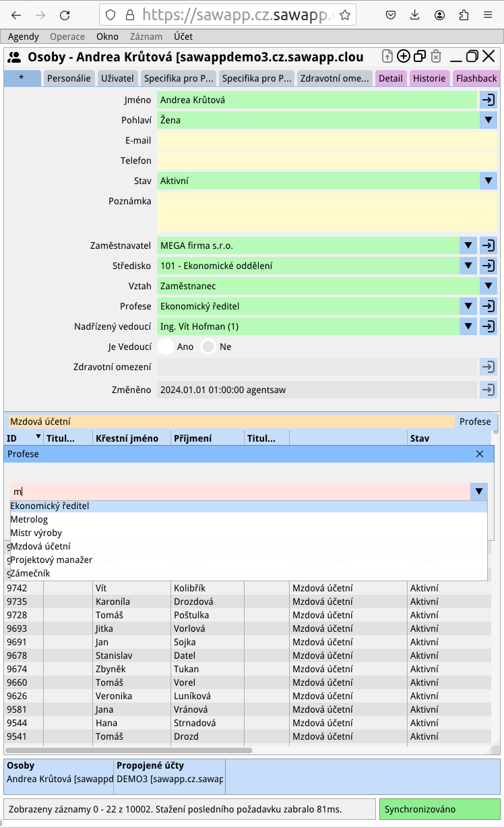Viewport: 504px width, 828px height.
Task: Click in E-mail input field
Action: point(327,140)
